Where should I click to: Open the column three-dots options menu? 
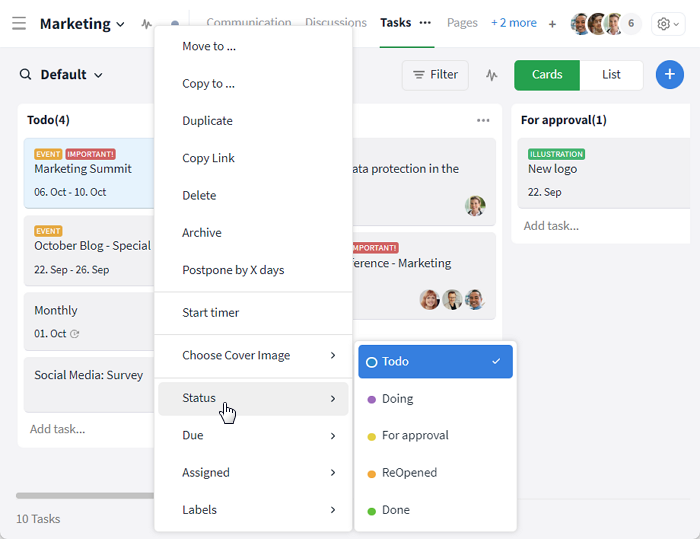pyautogui.click(x=483, y=120)
